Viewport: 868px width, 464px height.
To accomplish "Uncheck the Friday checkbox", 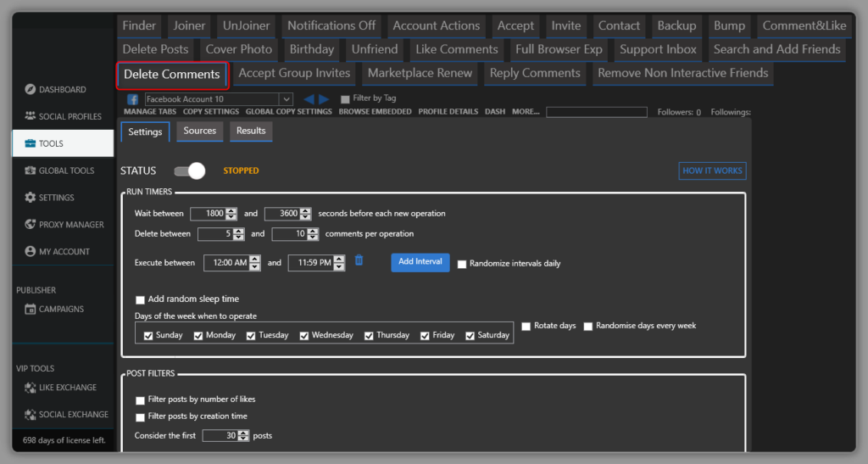I will point(425,336).
